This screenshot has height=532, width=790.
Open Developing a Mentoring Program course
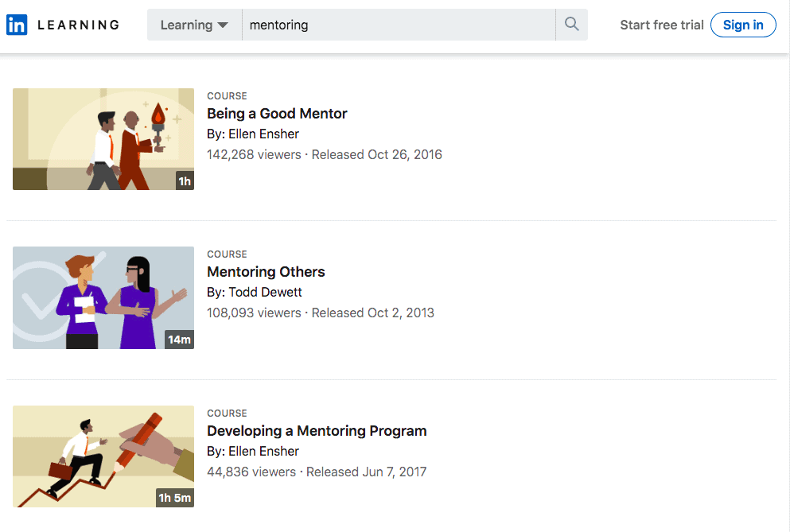click(317, 430)
